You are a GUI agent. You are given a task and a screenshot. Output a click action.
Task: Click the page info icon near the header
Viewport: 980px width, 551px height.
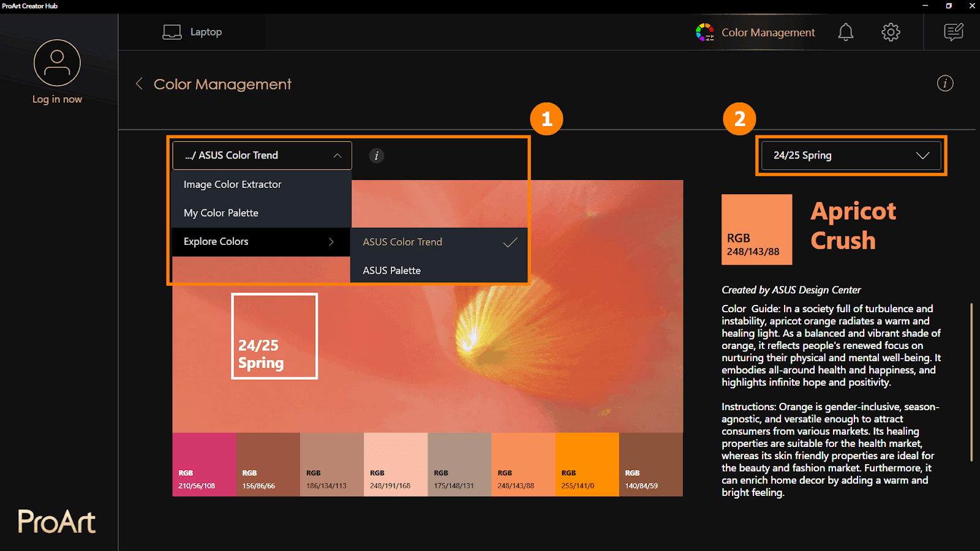[945, 83]
